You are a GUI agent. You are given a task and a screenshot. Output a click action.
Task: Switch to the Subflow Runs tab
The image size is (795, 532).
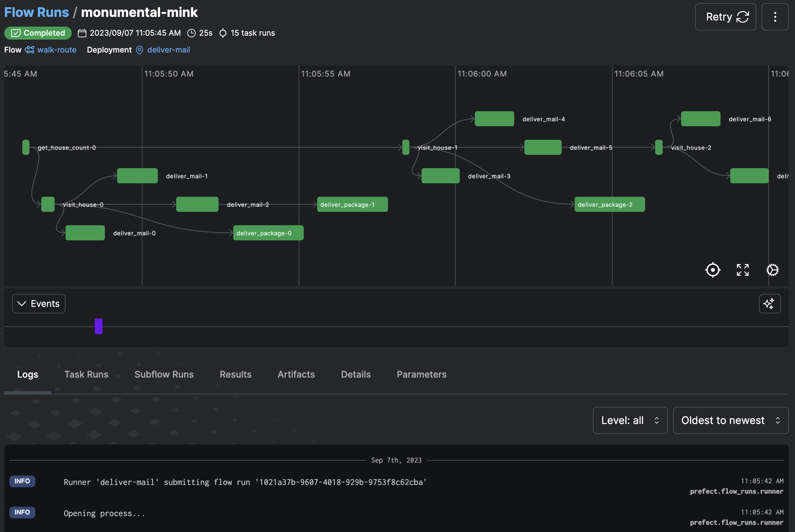click(164, 374)
